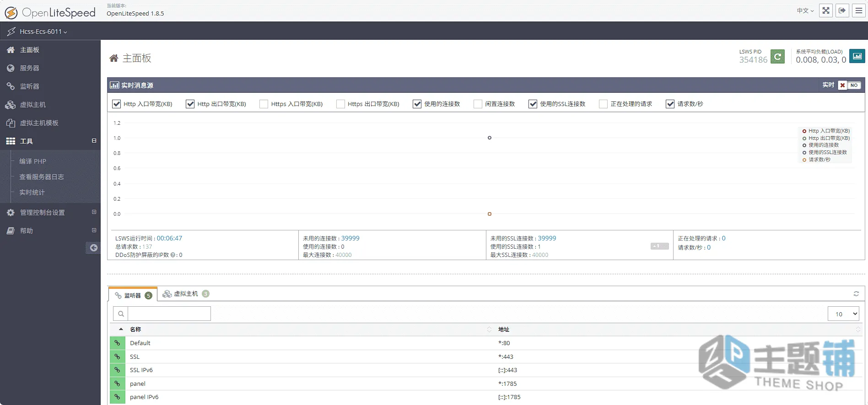Uncheck 使用的连接数 checkbox
The width and height of the screenshot is (868, 405).
tap(417, 104)
